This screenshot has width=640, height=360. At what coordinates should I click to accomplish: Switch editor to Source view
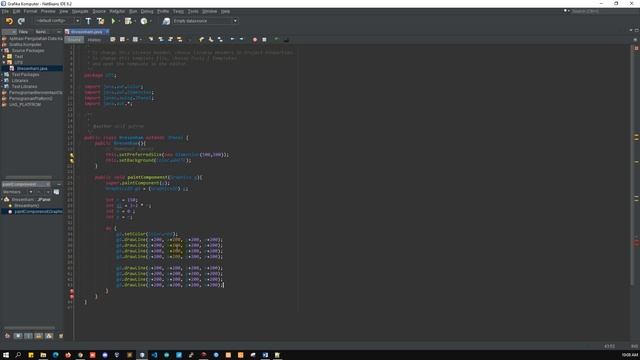point(74,40)
